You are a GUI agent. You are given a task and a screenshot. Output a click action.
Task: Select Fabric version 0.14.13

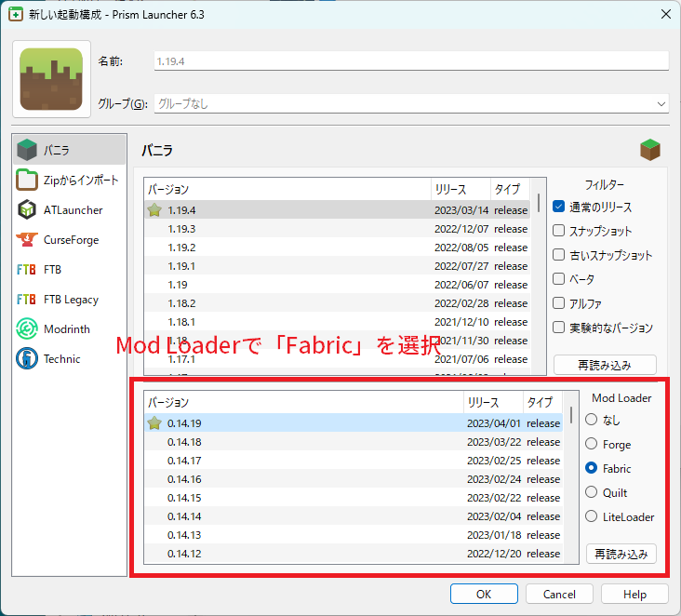coord(354,535)
